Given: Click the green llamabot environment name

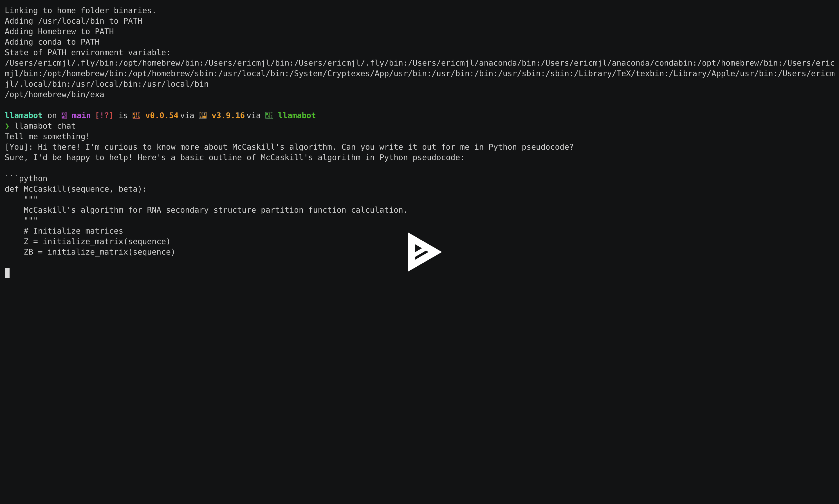Looking at the screenshot, I should (297, 116).
